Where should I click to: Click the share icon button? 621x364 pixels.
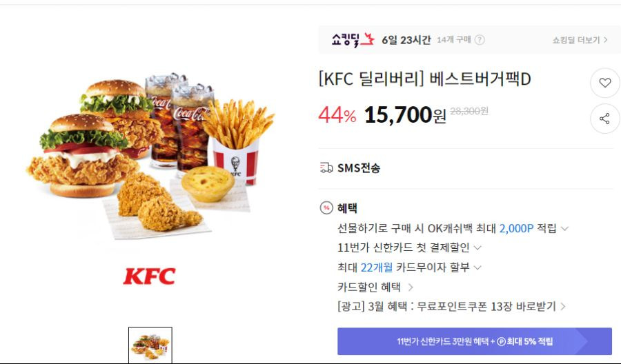604,119
